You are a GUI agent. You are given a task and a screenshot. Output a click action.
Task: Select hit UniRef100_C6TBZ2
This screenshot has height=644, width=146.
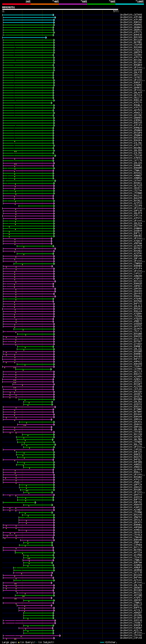[131, 77]
